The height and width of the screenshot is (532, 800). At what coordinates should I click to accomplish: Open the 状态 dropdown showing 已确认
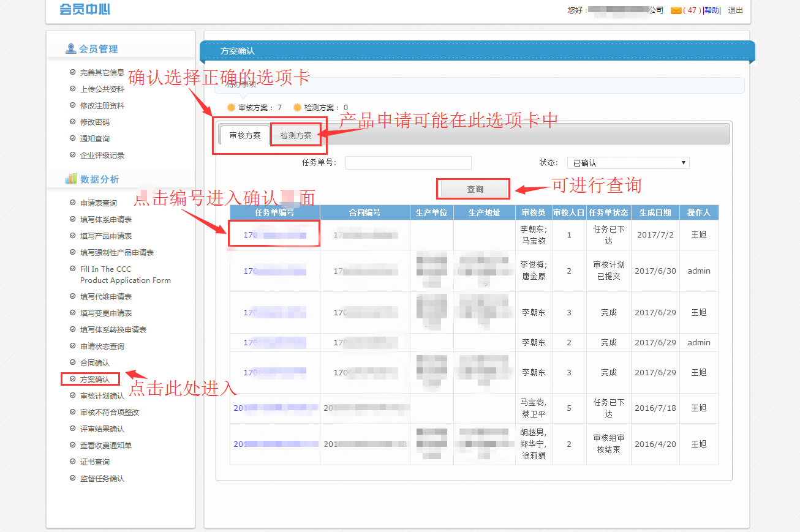(x=628, y=163)
